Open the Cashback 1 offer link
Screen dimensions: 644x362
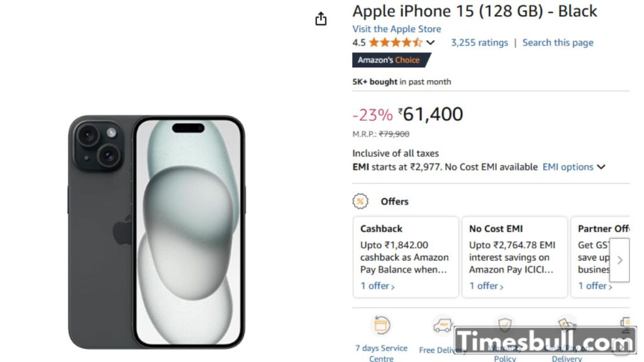[x=377, y=286]
